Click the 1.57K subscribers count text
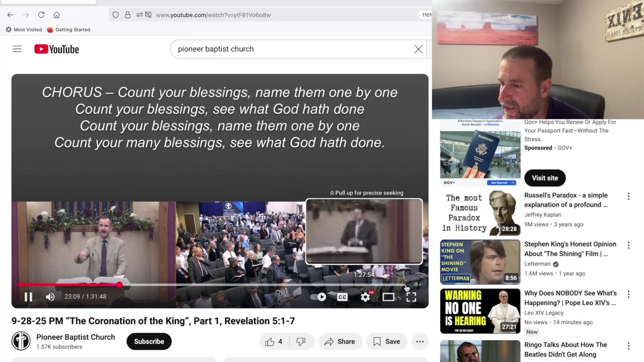The height and width of the screenshot is (362, 644). [x=59, y=347]
